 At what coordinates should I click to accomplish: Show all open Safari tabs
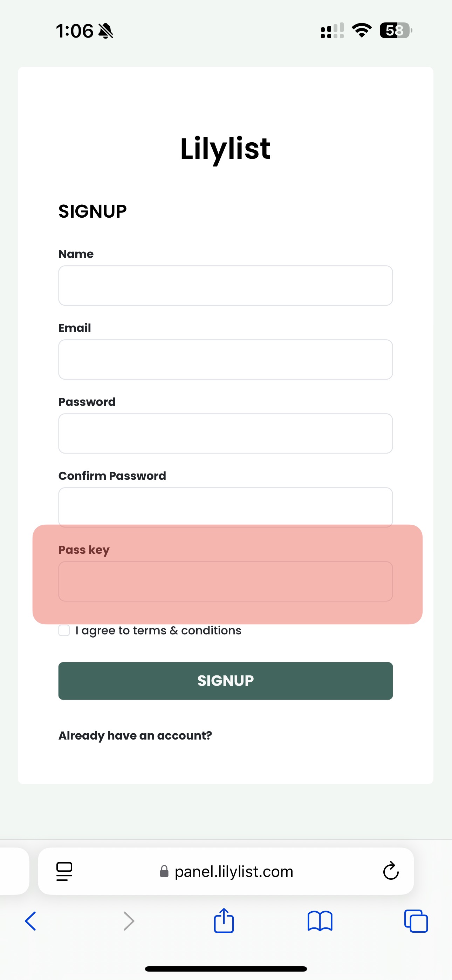click(x=416, y=921)
